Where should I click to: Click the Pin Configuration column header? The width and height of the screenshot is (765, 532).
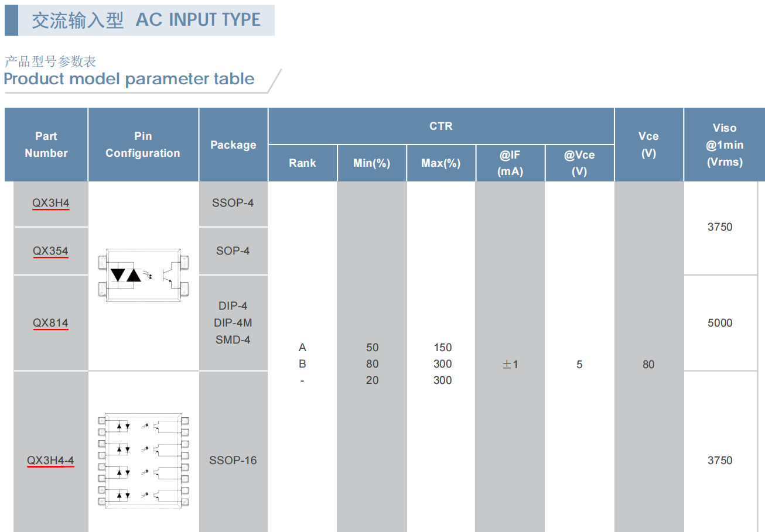[143, 145]
